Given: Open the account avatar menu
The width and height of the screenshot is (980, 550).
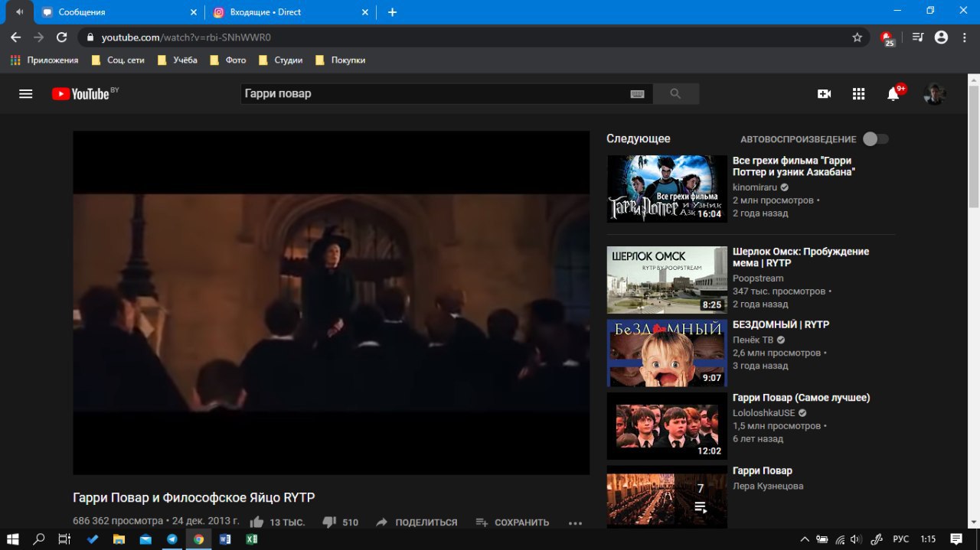Looking at the screenshot, I should (x=934, y=94).
